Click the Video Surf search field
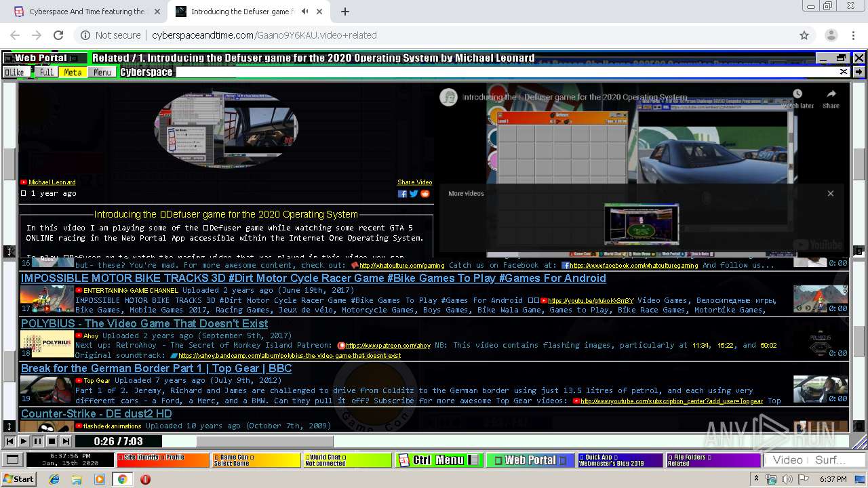The width and height of the screenshot is (868, 488). tap(814, 460)
